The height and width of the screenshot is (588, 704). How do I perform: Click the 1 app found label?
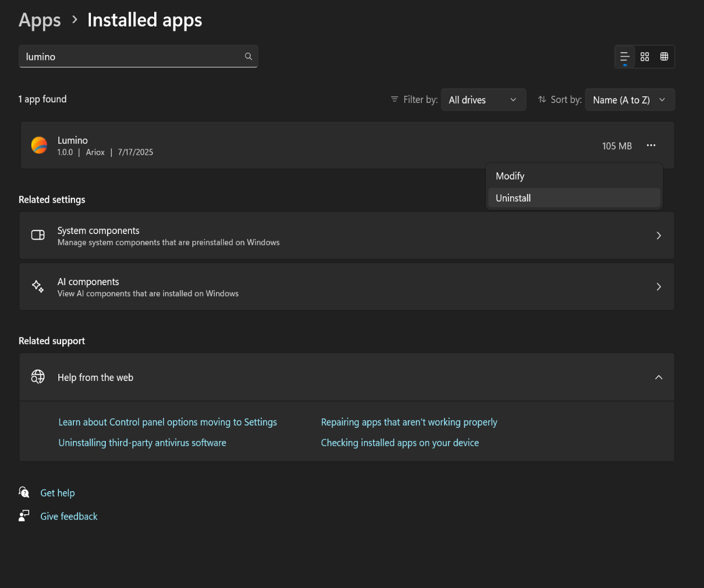click(x=42, y=99)
